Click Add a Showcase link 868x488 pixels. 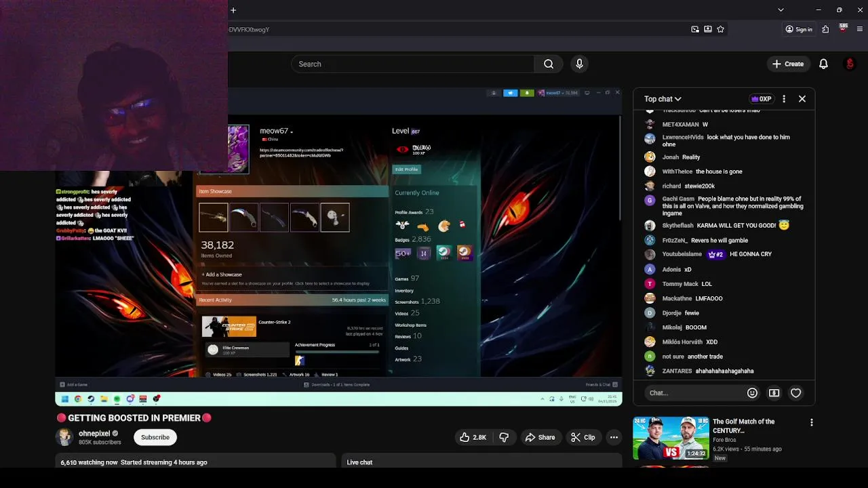pyautogui.click(x=222, y=274)
